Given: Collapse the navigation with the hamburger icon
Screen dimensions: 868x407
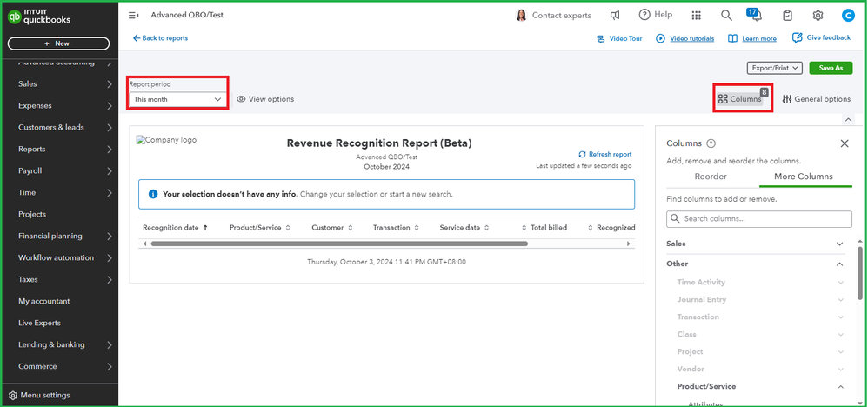Looking at the screenshot, I should tap(133, 16).
